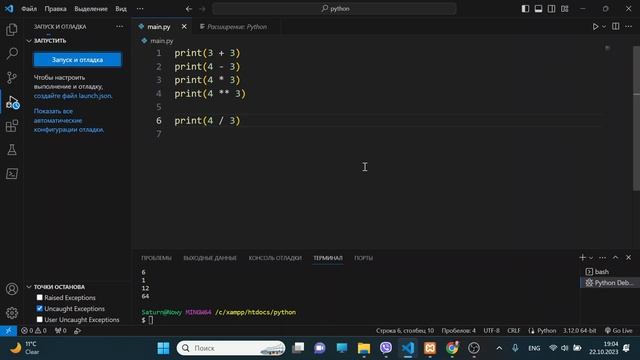640x360 pixels.
Task: Click the editor vertical scrollbar
Action: coord(636,118)
